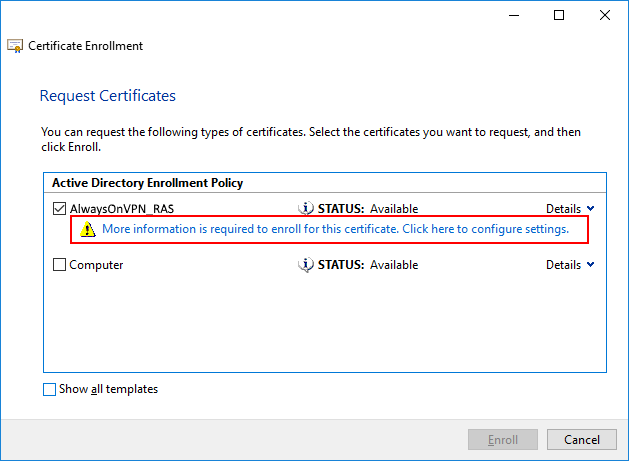Click the yellow warning icon under AlwaysOnVPN_RAS
This screenshot has width=629, height=461.
pos(87,229)
